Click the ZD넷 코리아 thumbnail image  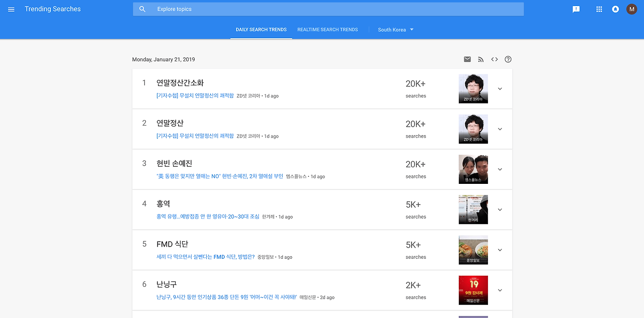tap(473, 88)
